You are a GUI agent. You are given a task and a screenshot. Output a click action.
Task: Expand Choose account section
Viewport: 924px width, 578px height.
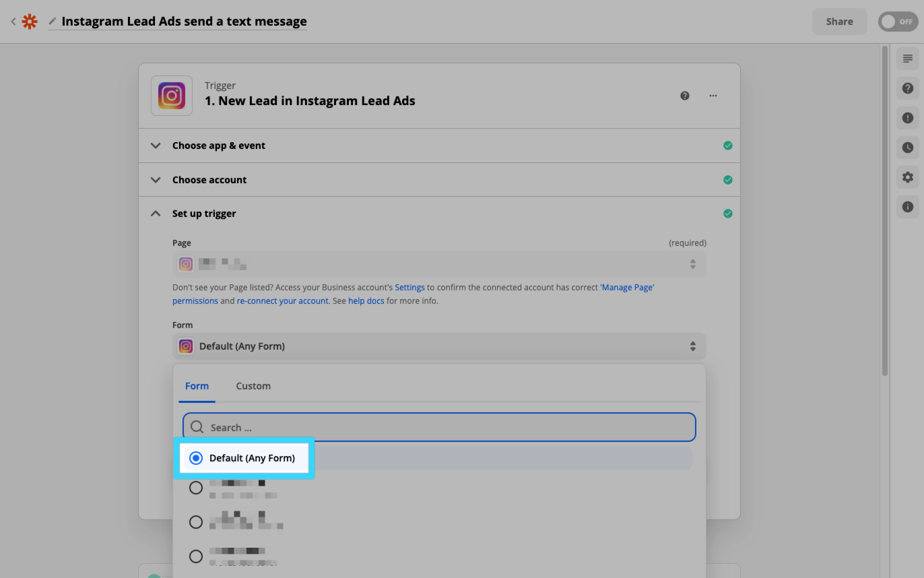click(439, 180)
